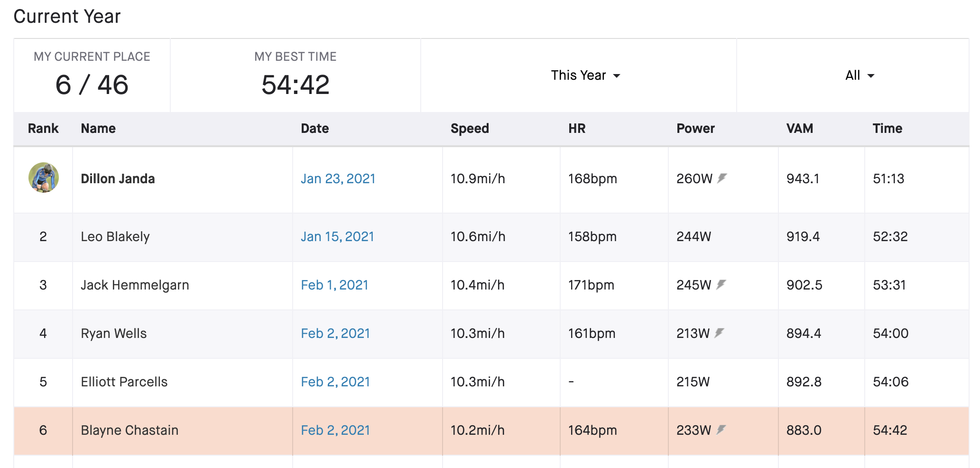Click the speed 10.4mi/h
The height and width of the screenshot is (468, 980).
pyautogui.click(x=478, y=285)
